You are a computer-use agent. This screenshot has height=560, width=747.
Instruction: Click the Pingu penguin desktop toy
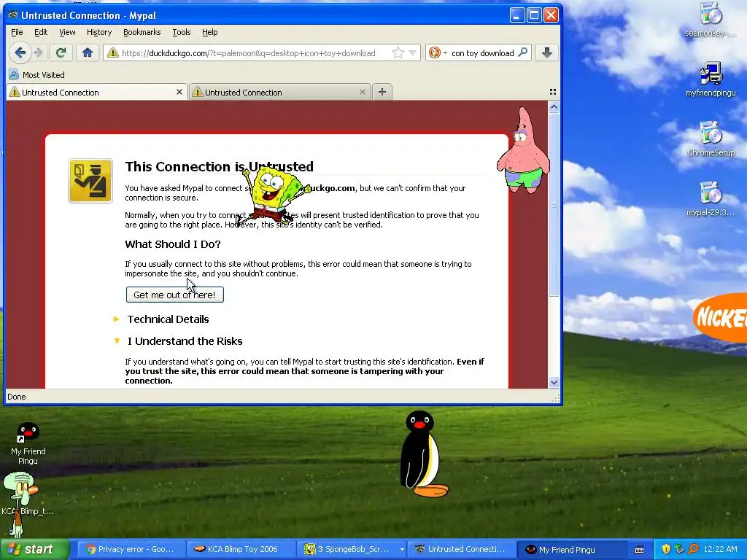(x=423, y=454)
